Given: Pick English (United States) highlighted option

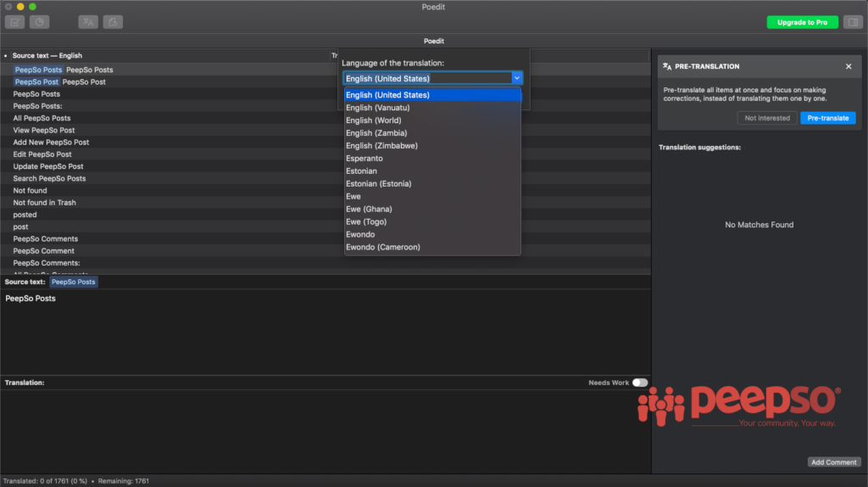Looking at the screenshot, I should [x=387, y=95].
